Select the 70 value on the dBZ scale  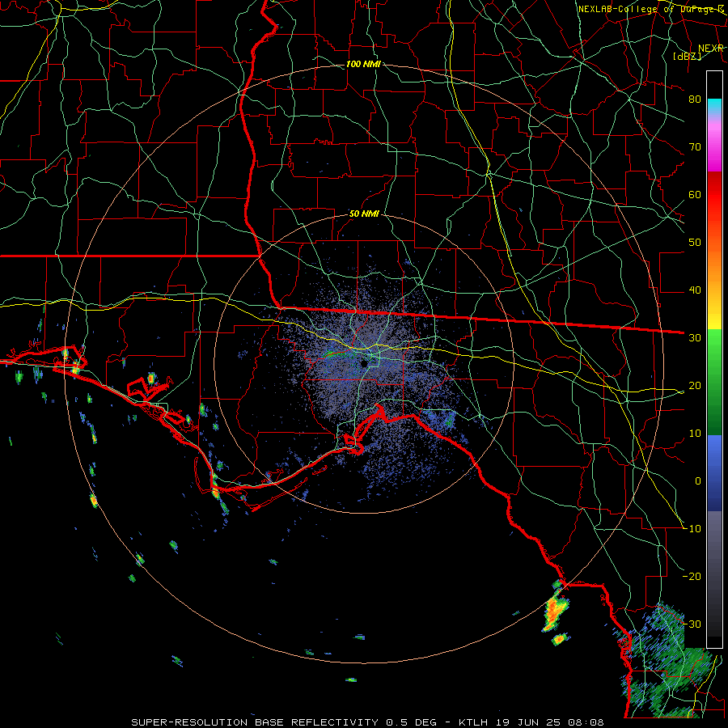point(695,146)
